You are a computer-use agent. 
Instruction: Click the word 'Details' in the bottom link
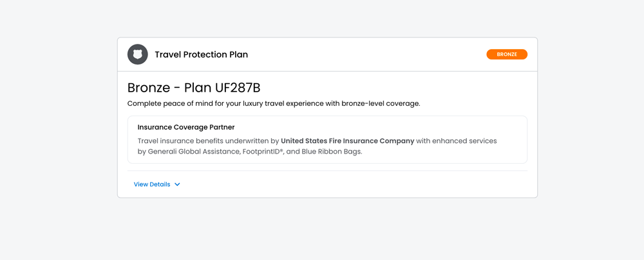click(159, 185)
